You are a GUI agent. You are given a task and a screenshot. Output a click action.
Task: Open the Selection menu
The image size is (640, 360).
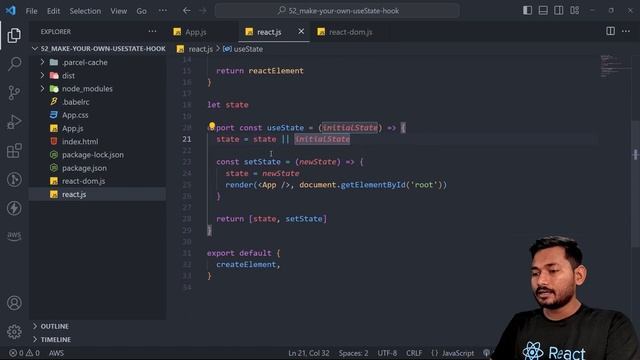85,11
